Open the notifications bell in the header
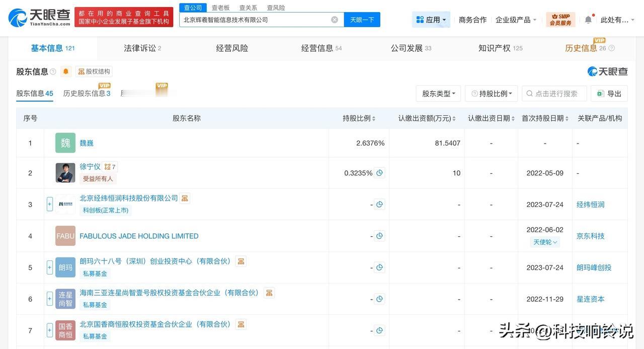This screenshot has width=644, height=349. [x=588, y=20]
